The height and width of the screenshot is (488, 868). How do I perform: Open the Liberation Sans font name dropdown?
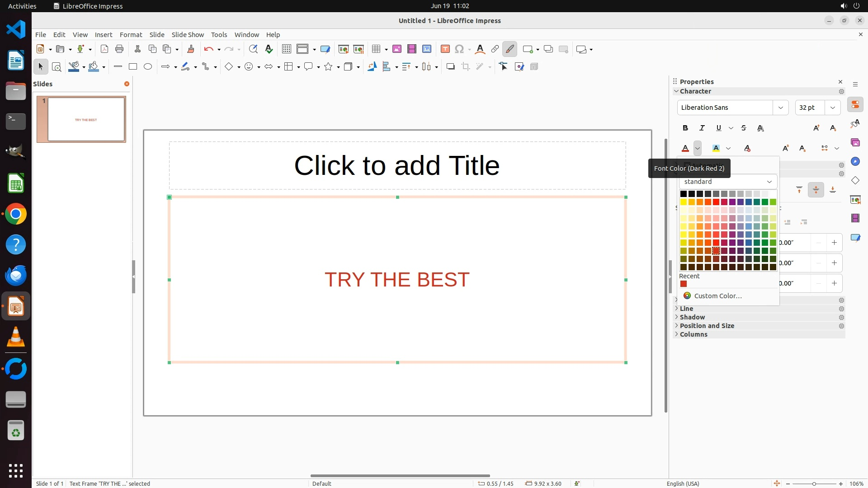pos(780,108)
